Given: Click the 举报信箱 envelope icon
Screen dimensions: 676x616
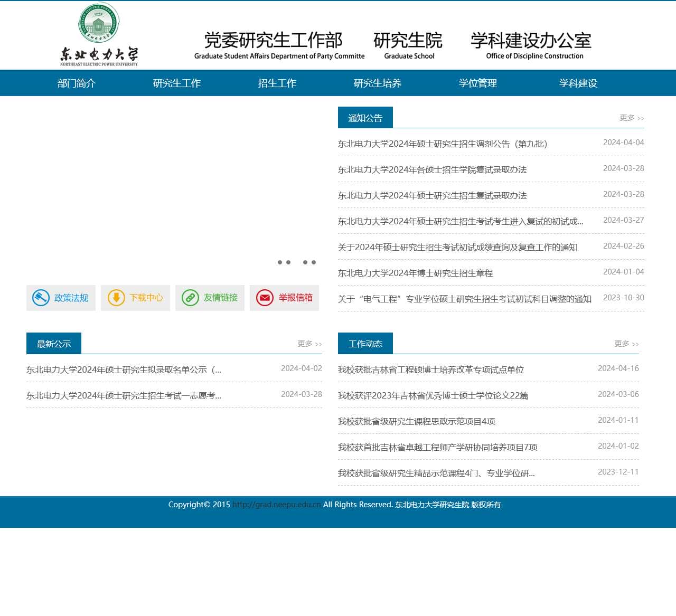Looking at the screenshot, I should [x=265, y=298].
